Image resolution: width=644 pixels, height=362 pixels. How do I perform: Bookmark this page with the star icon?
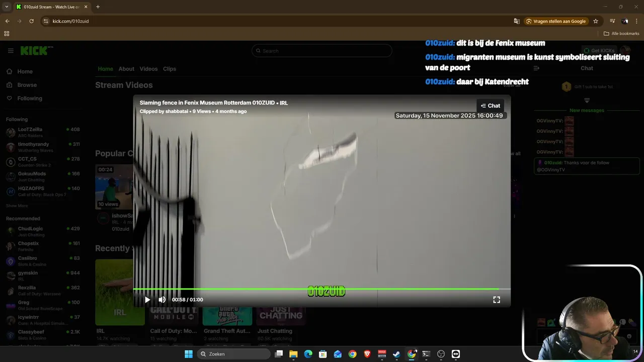(x=596, y=21)
